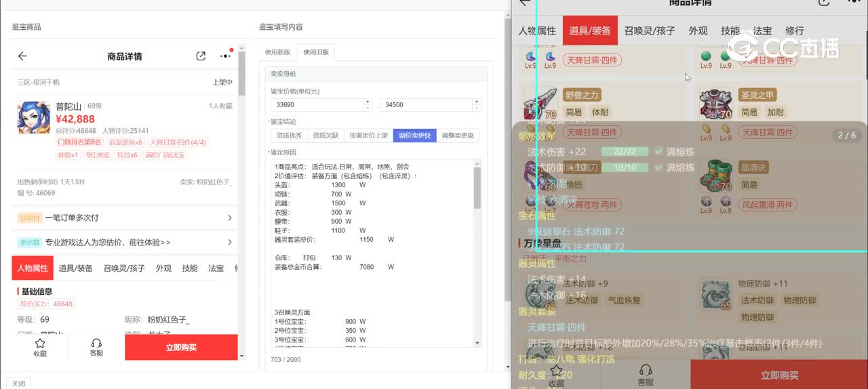This screenshot has height=389, width=868.
Task: Click the 晶清诀 boots icon
Action: (x=716, y=176)
